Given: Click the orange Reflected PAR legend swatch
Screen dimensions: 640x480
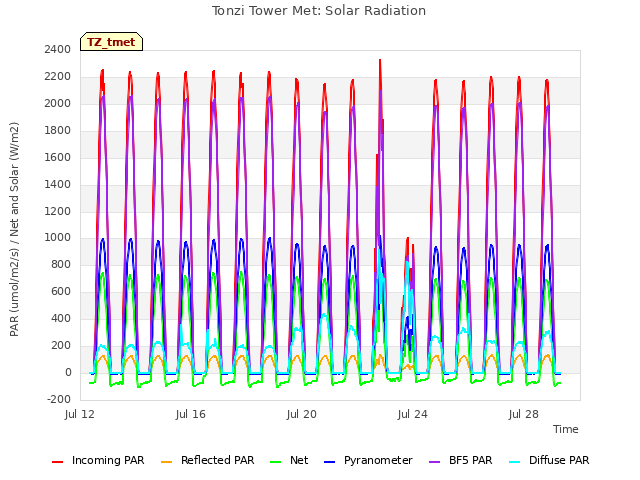Looking at the screenshot, I should [x=167, y=462].
